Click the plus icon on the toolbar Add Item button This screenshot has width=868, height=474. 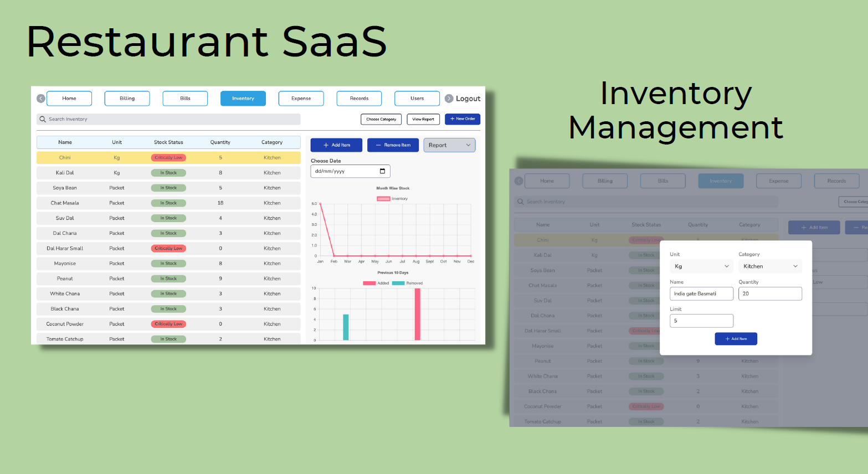(x=326, y=145)
